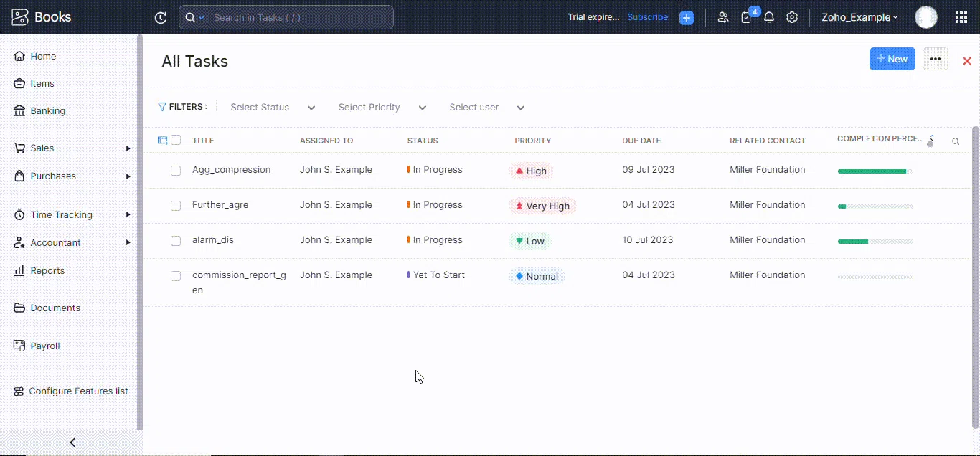
Task: Open Banking in the sidebar
Action: (47, 111)
